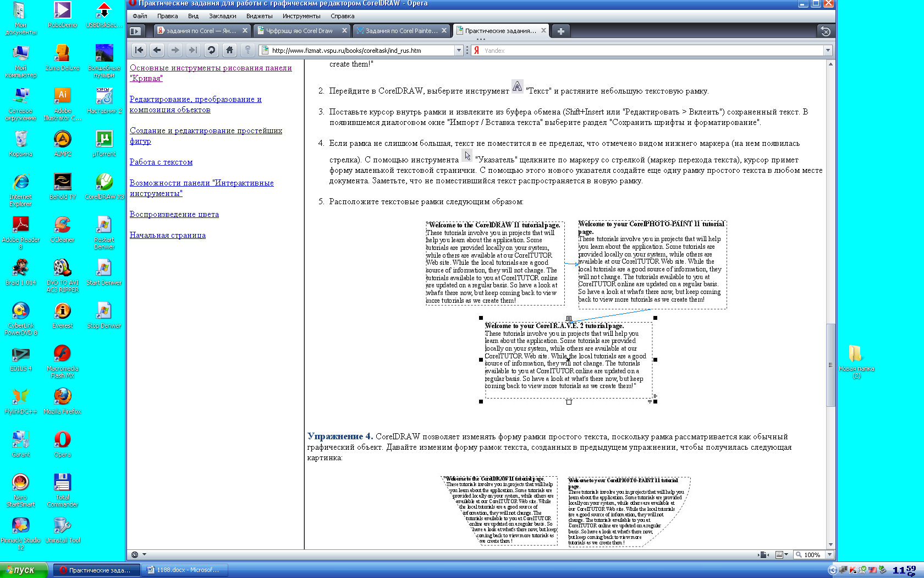
Task: Close the 'Задания по Corel Painte…' tab
Action: (x=444, y=31)
